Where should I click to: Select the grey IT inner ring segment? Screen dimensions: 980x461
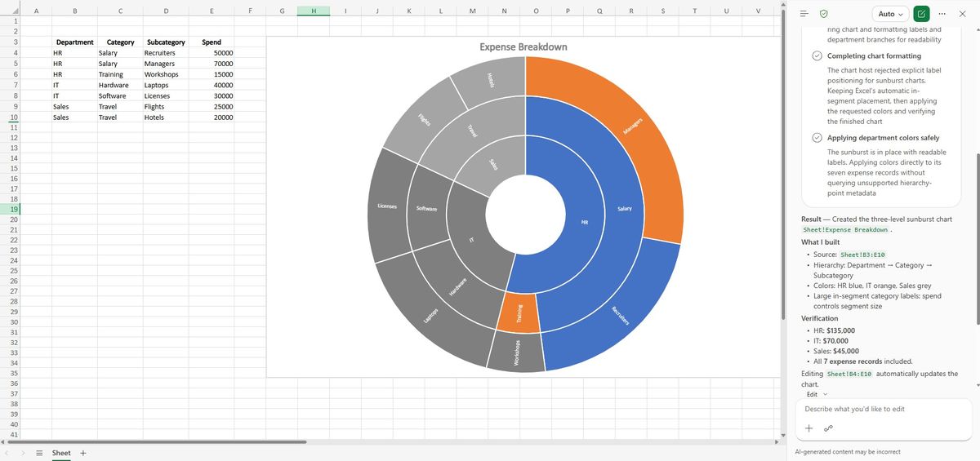[x=470, y=239]
